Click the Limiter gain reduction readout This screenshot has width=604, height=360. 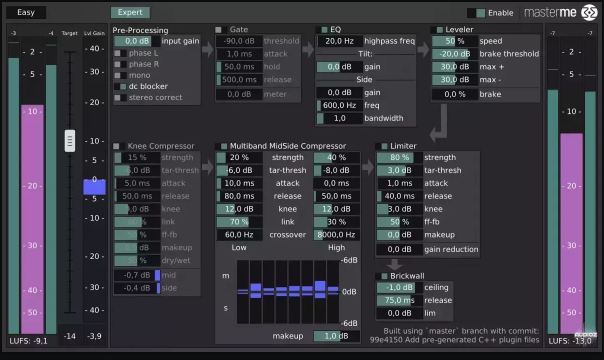tap(399, 249)
